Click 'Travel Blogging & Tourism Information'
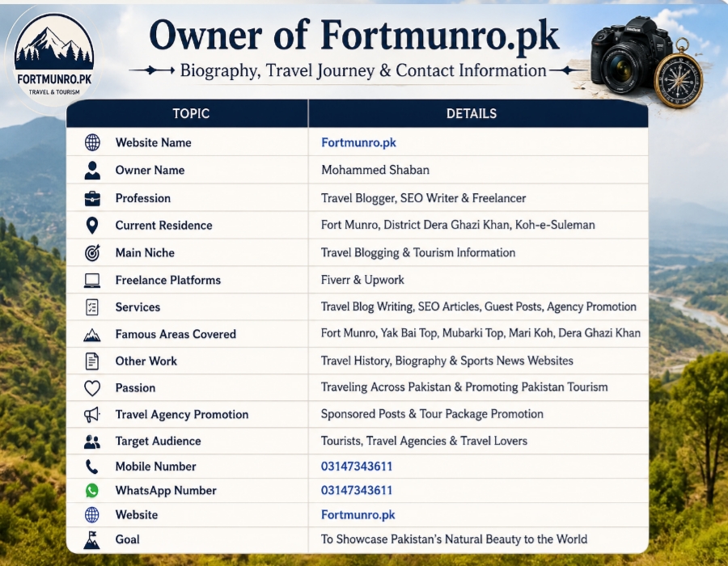728x566 pixels. (x=418, y=252)
